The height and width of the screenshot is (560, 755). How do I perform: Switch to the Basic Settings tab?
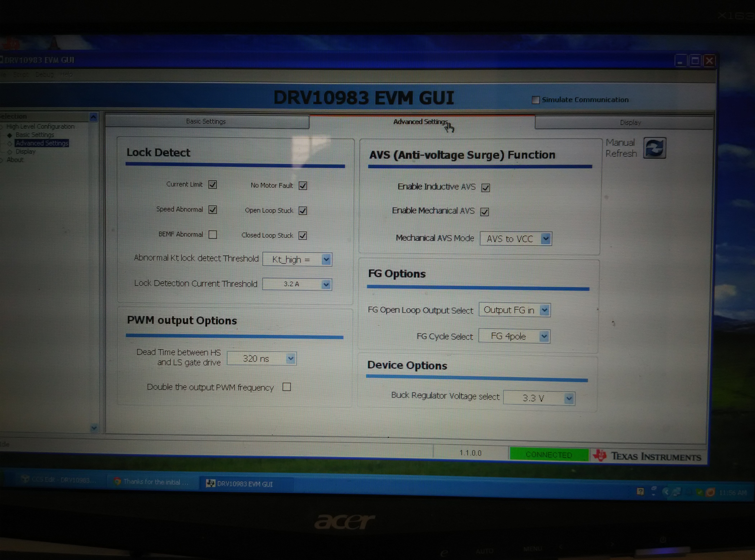pyautogui.click(x=206, y=121)
